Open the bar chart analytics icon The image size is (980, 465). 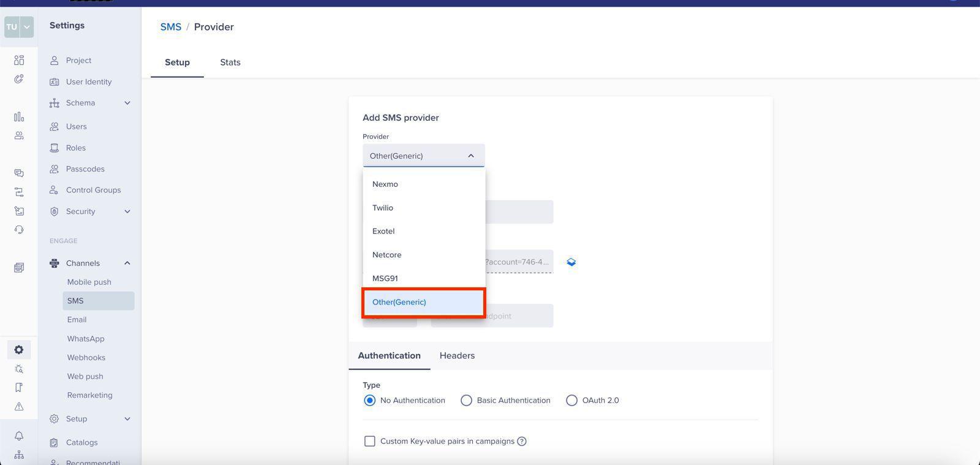point(19,117)
